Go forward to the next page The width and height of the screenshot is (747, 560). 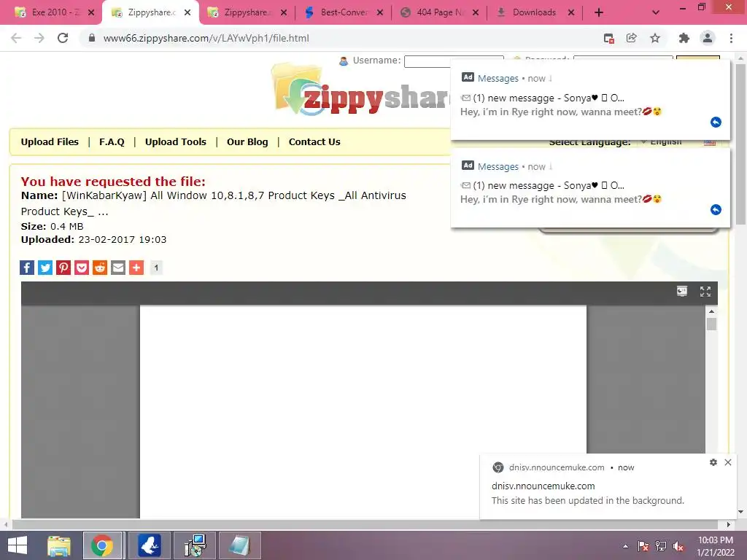pyautogui.click(x=39, y=38)
